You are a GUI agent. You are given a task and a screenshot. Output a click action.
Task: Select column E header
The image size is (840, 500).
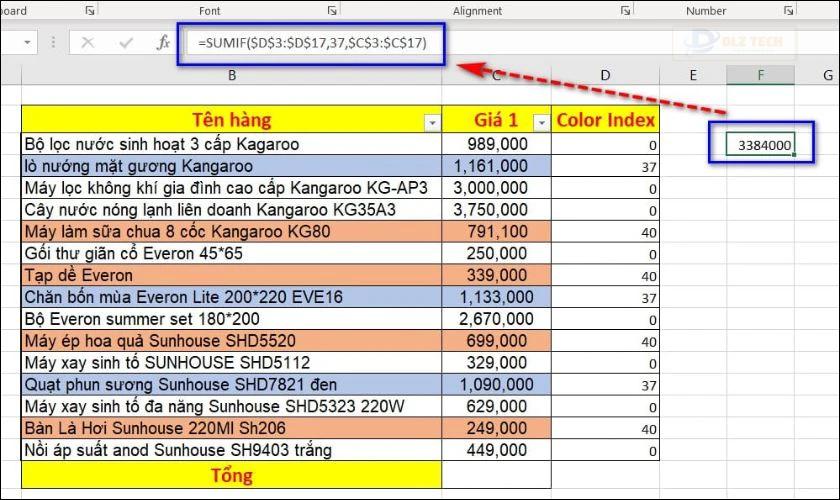(693, 76)
